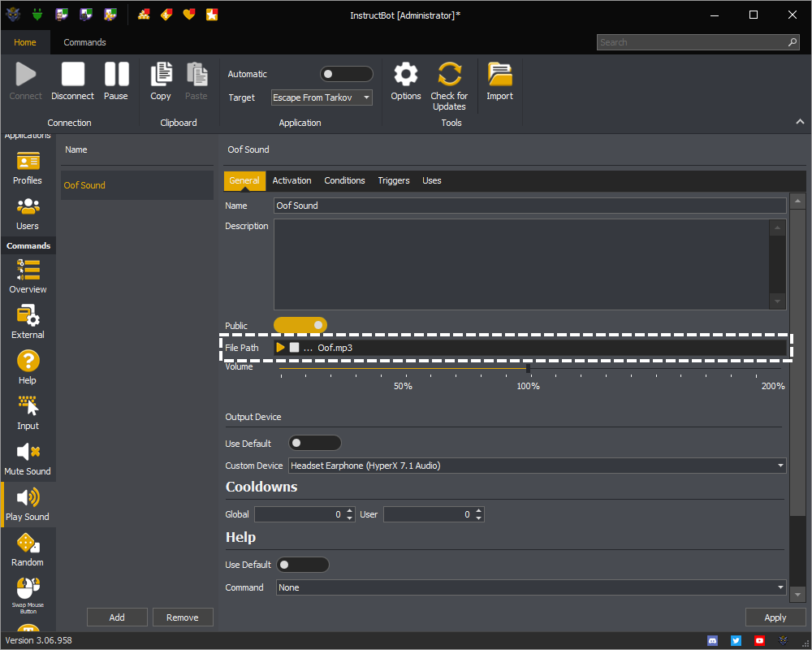Screen dimensions: 812x650
Task: Click the gold heart icon in title bar
Action: (x=189, y=15)
